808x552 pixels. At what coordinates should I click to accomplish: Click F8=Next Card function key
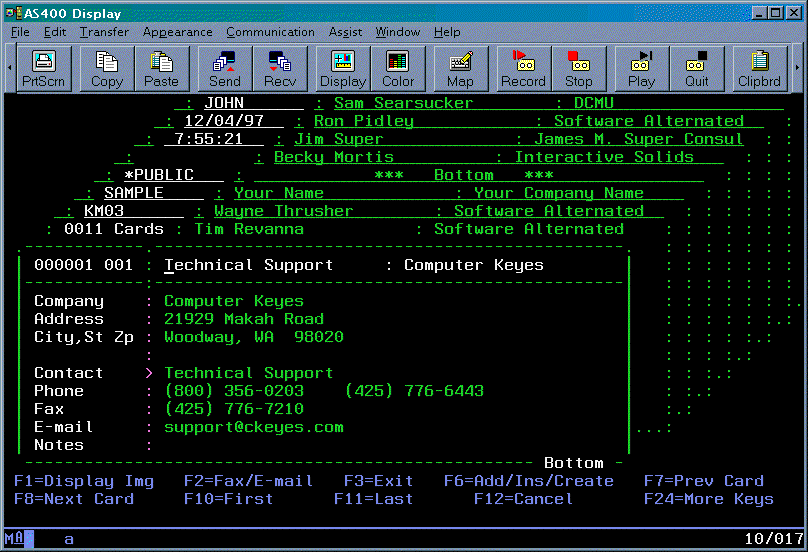click(74, 499)
